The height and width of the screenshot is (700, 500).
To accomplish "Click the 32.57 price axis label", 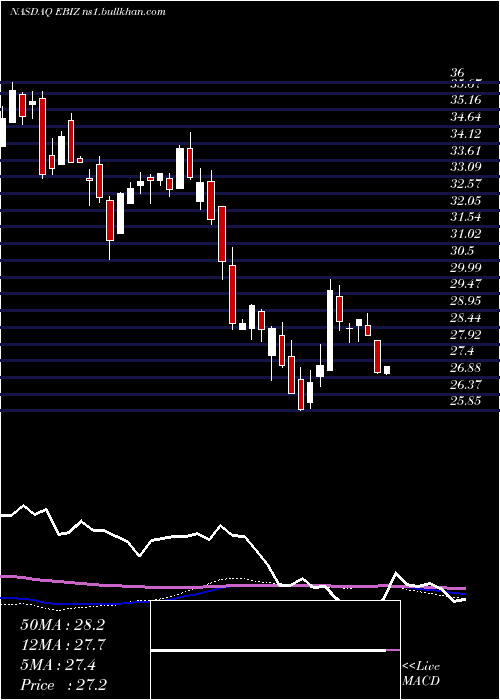I will pyautogui.click(x=466, y=183).
